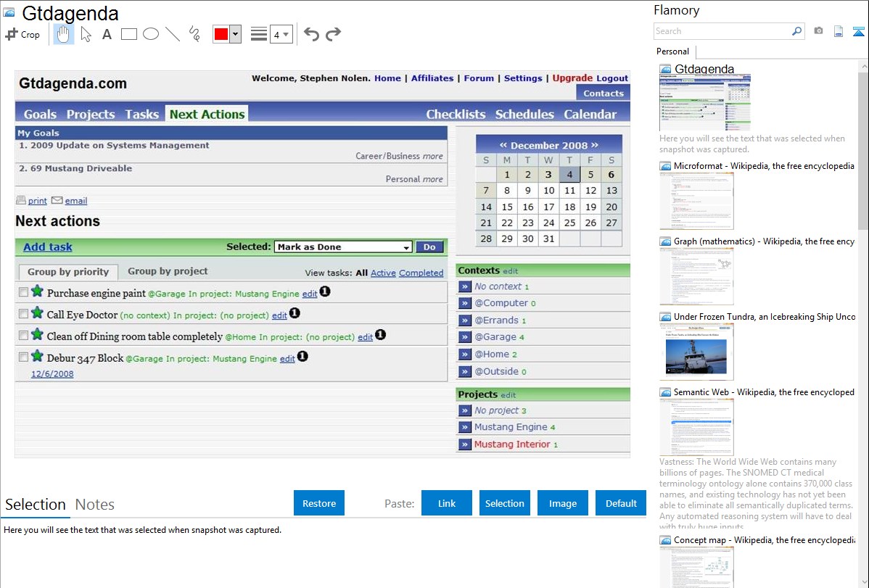Undo the last edit
This screenshot has width=869, height=588.
311,34
